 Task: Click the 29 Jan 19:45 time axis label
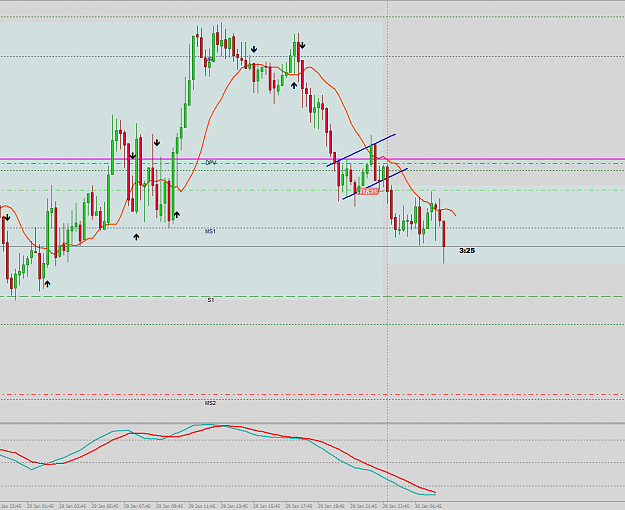(x=331, y=506)
